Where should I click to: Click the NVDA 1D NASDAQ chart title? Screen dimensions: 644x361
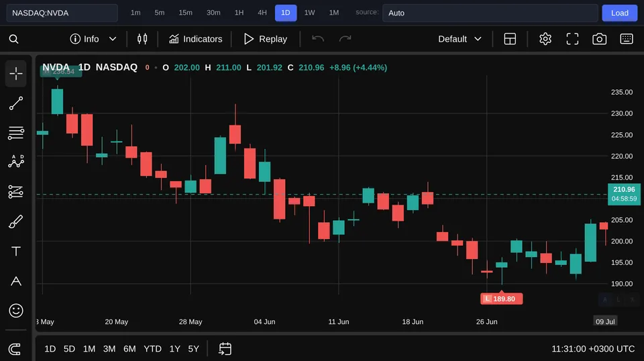pos(90,67)
